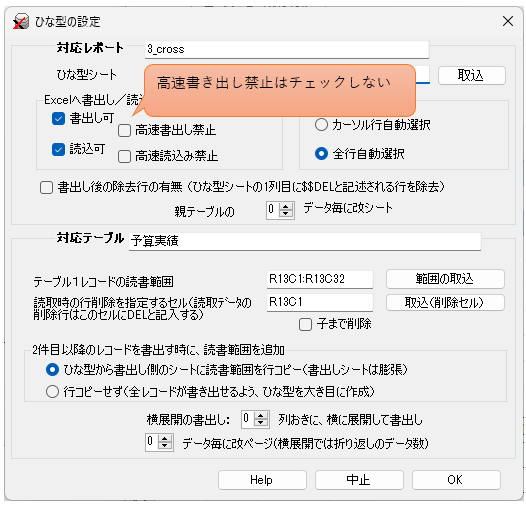Check the 子まで削除 checkbox
Image resolution: width=526 pixels, height=509 pixels.
coord(305,324)
